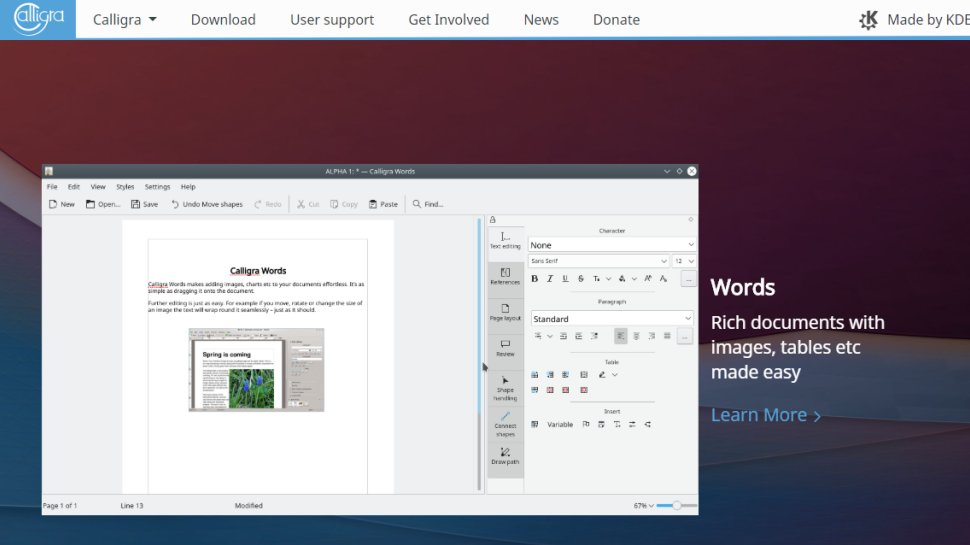Click the Find magnifier toolbar item
Viewport: 970px width, 545px height.
pos(427,204)
